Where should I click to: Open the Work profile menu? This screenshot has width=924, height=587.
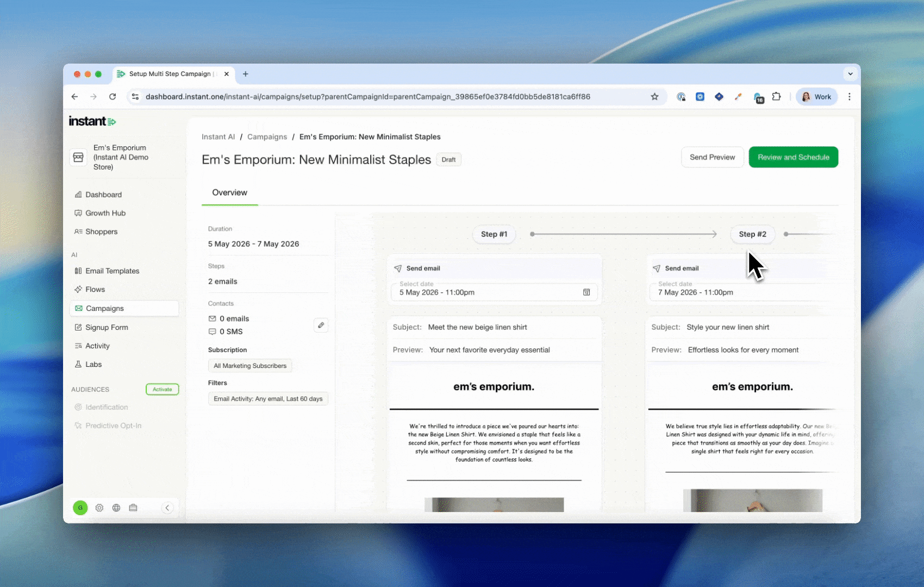[817, 97]
